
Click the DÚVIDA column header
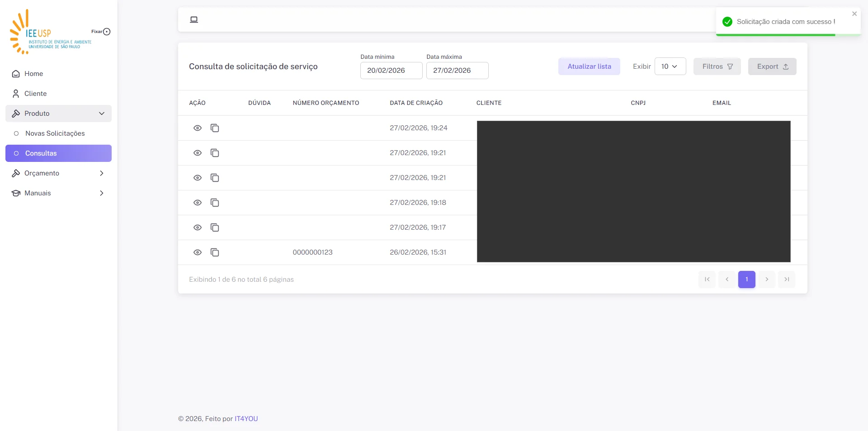259,103
